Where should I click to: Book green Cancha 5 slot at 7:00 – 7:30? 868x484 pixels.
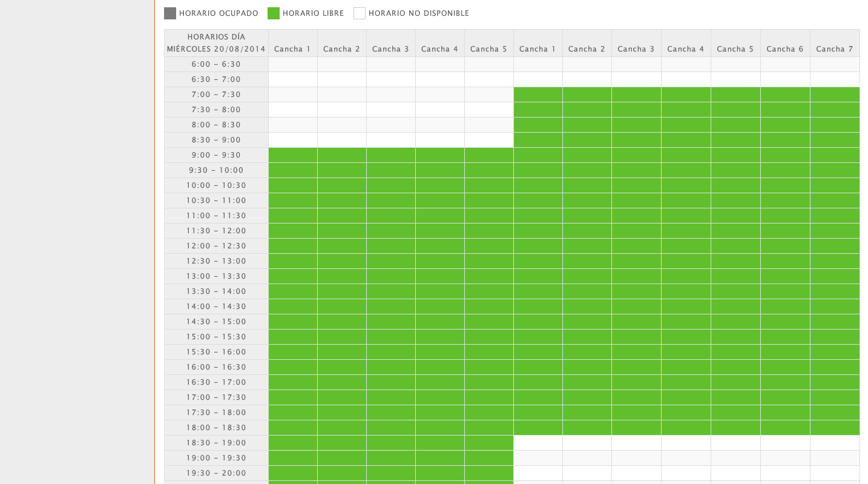point(735,94)
